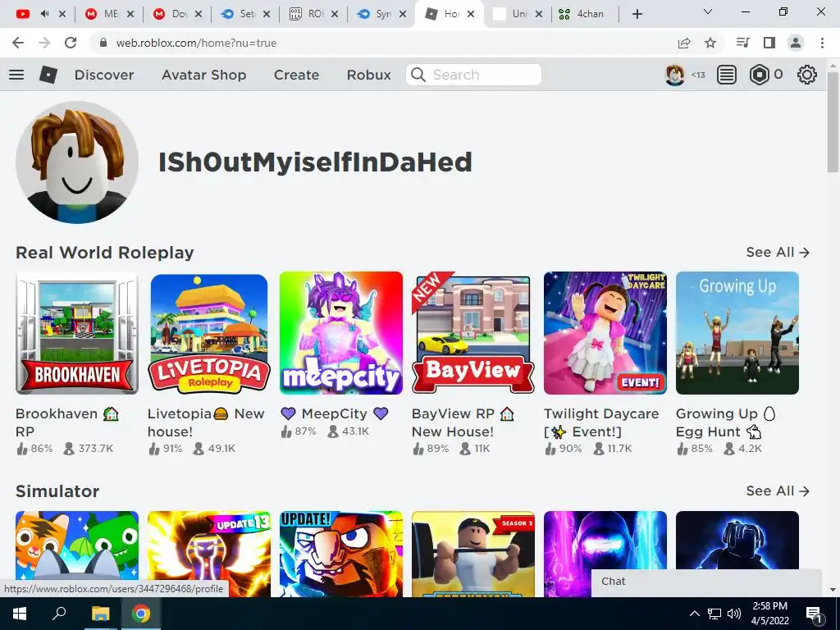This screenshot has width=840, height=630.
Task: Open the network icon in tray
Action: [x=714, y=614]
